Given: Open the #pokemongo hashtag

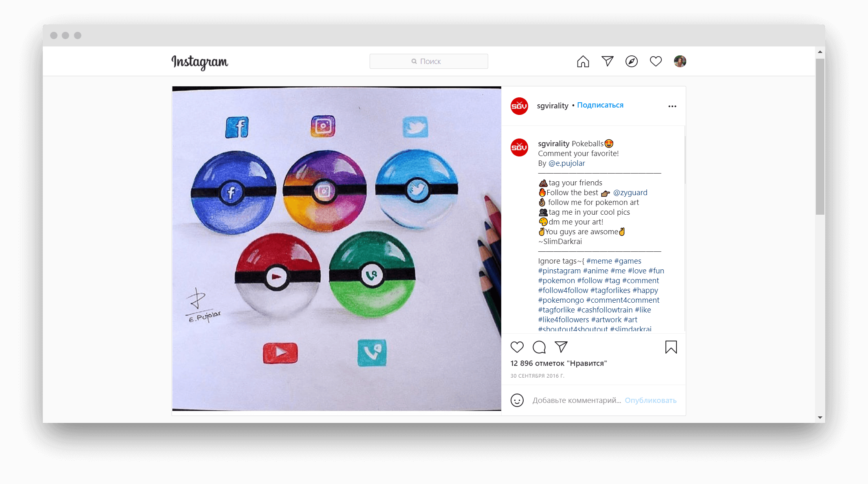Looking at the screenshot, I should (x=561, y=300).
